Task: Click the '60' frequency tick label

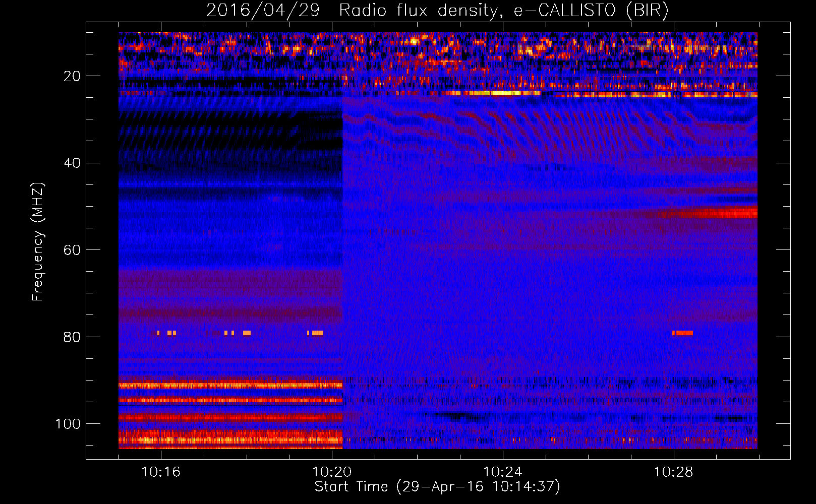Action: coord(72,250)
